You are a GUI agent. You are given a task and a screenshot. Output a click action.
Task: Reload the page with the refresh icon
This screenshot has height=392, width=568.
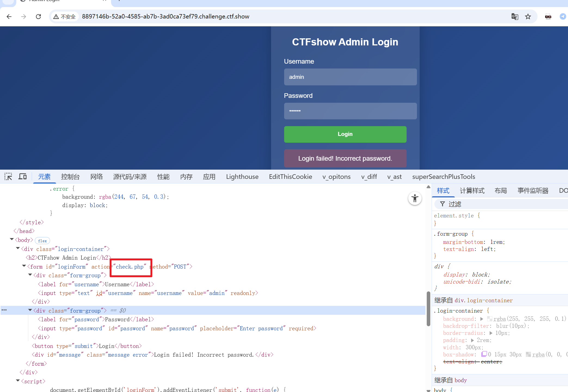[x=38, y=16]
